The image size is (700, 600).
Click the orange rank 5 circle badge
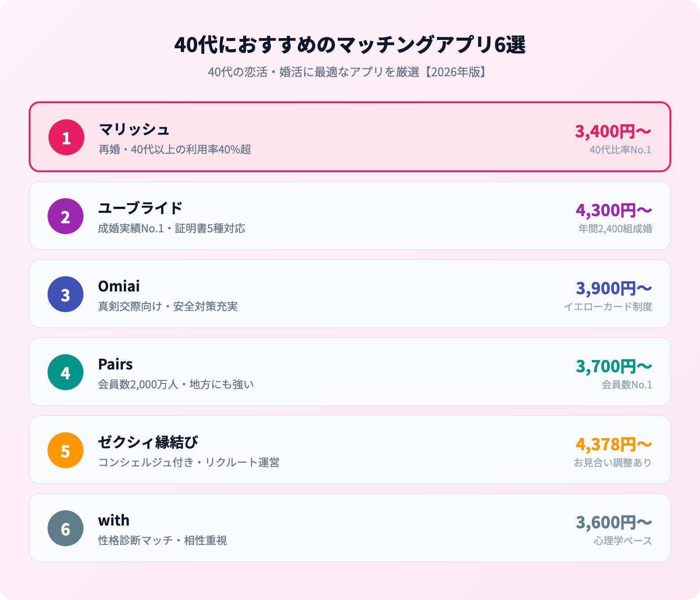coord(66,450)
